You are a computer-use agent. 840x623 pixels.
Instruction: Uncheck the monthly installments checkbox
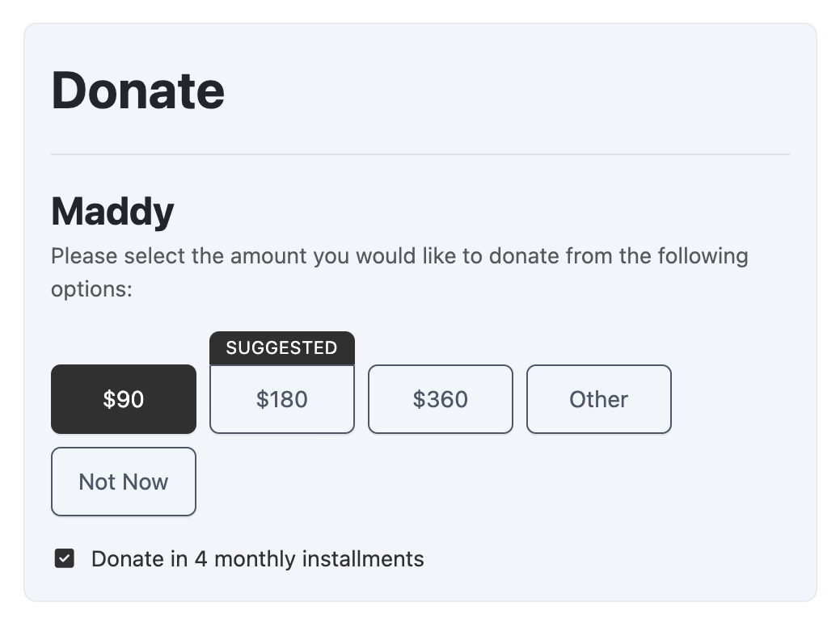tap(65, 558)
